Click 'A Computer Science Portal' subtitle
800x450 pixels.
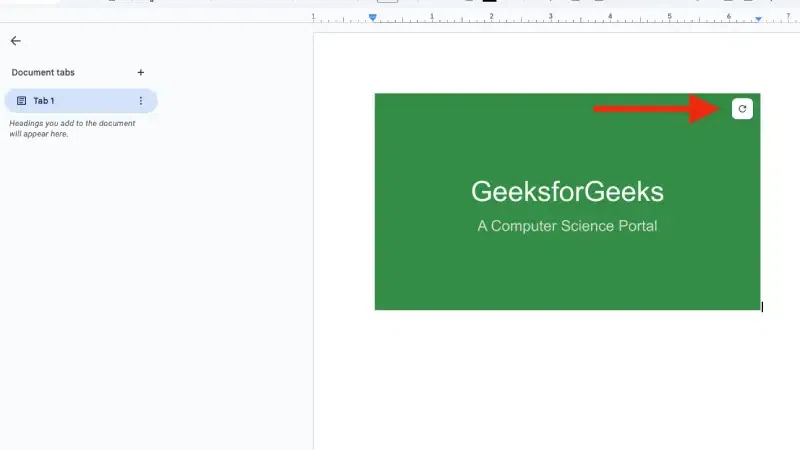click(x=567, y=226)
